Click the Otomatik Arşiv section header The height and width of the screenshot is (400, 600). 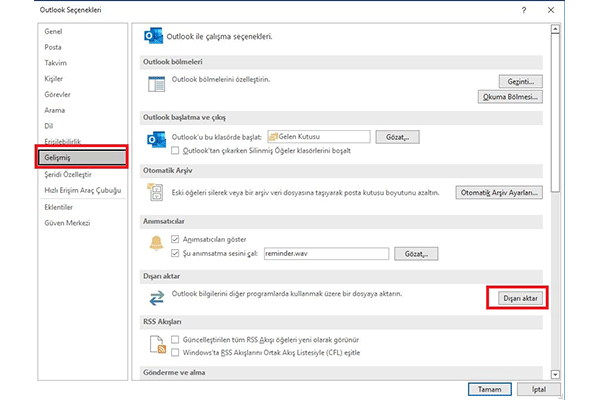tap(341, 171)
